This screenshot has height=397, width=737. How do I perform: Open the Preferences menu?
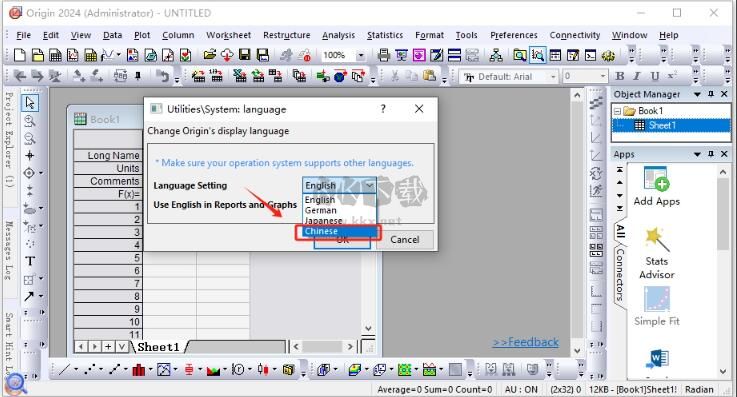(514, 35)
